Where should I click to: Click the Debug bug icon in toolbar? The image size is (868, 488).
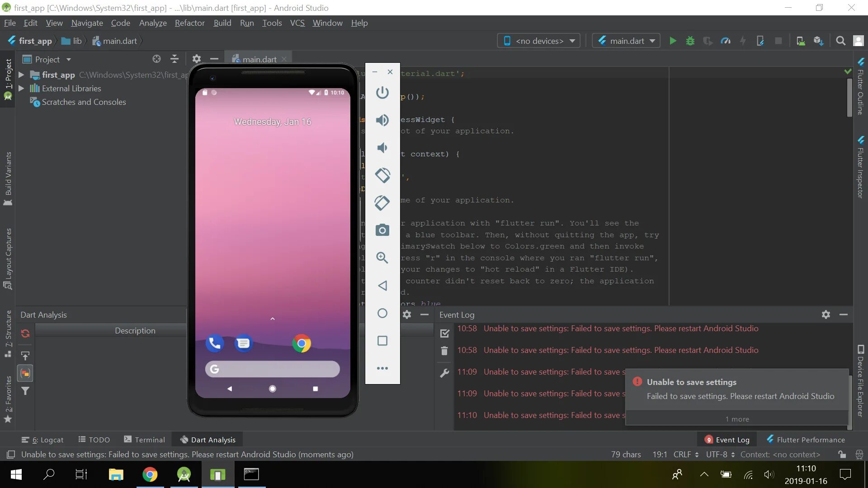coord(690,41)
